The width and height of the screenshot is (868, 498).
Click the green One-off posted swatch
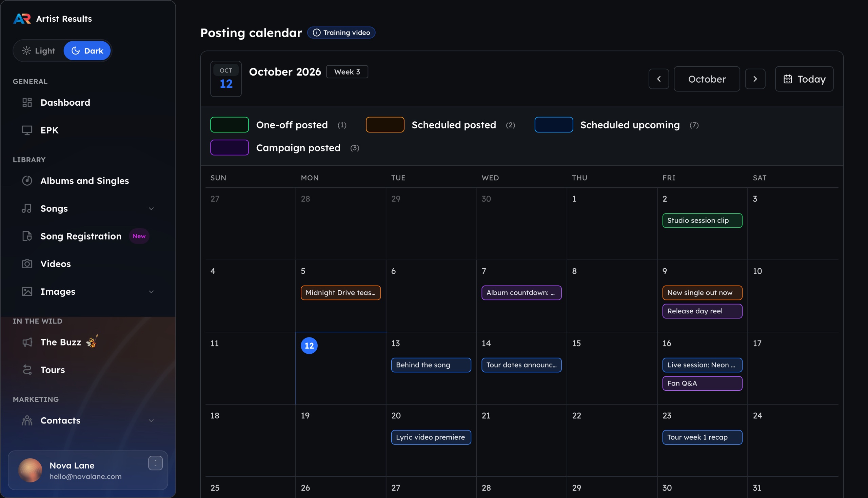(x=229, y=125)
